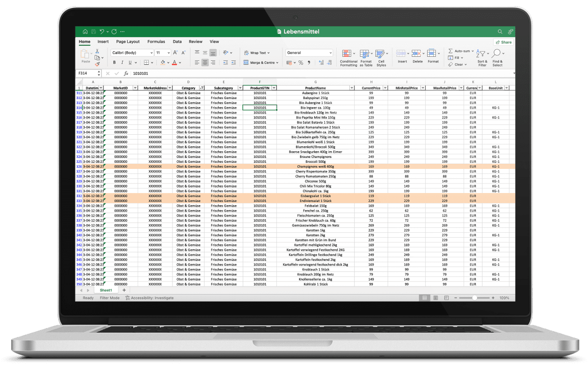
Task: Toggle Italic formatting
Action: pos(122,63)
